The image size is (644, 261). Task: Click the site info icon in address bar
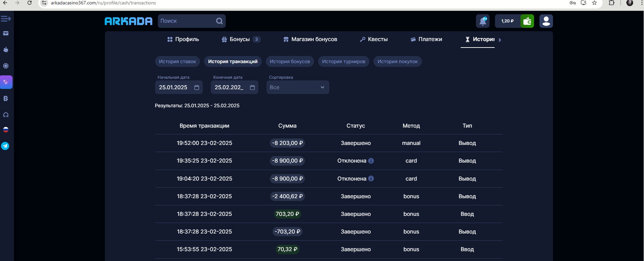[44, 3]
